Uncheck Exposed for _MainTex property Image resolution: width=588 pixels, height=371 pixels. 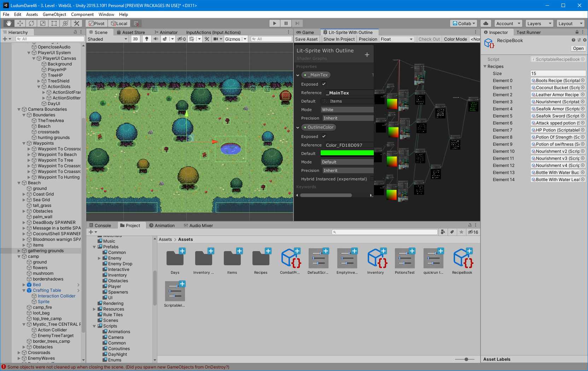pos(324,84)
